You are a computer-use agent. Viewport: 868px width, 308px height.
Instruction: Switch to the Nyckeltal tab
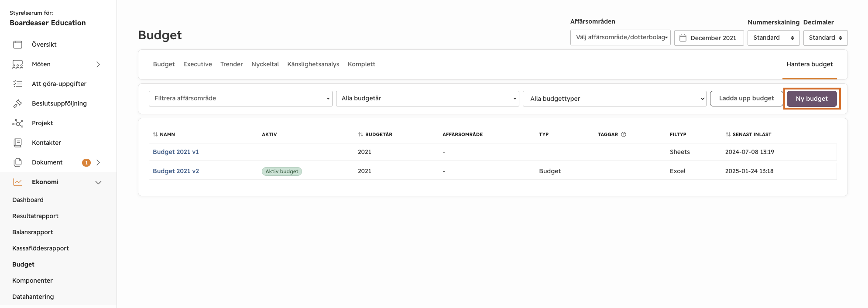click(265, 64)
